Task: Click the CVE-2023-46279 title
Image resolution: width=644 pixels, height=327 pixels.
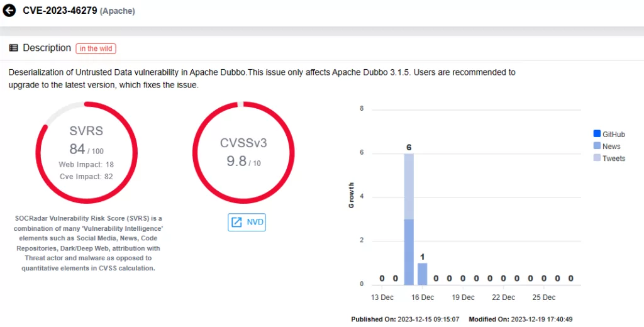Action: tap(60, 11)
